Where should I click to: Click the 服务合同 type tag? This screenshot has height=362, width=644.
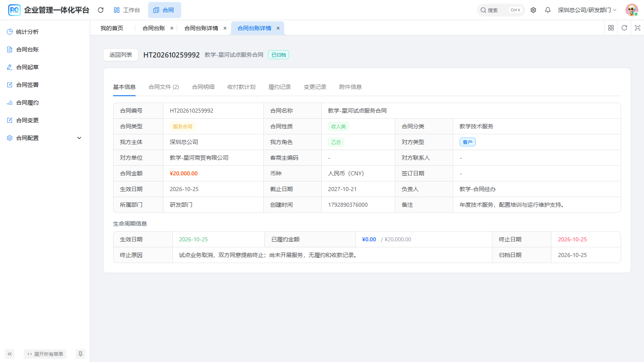point(183,126)
